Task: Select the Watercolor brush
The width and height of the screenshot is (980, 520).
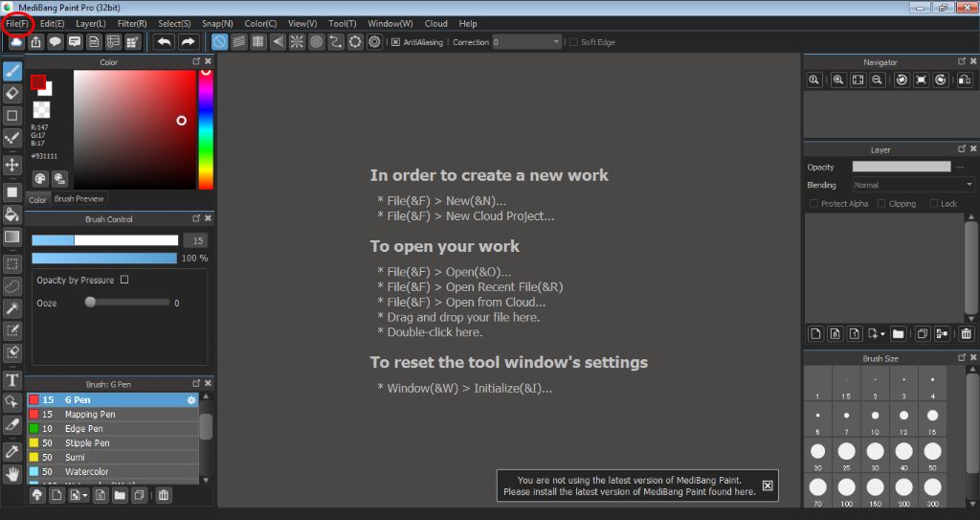Action: click(x=113, y=471)
